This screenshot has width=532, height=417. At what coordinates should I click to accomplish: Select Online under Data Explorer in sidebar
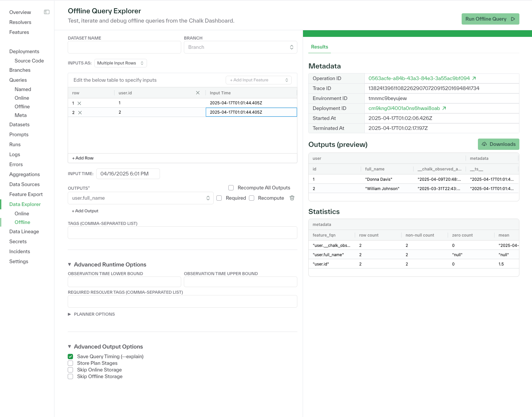point(22,214)
